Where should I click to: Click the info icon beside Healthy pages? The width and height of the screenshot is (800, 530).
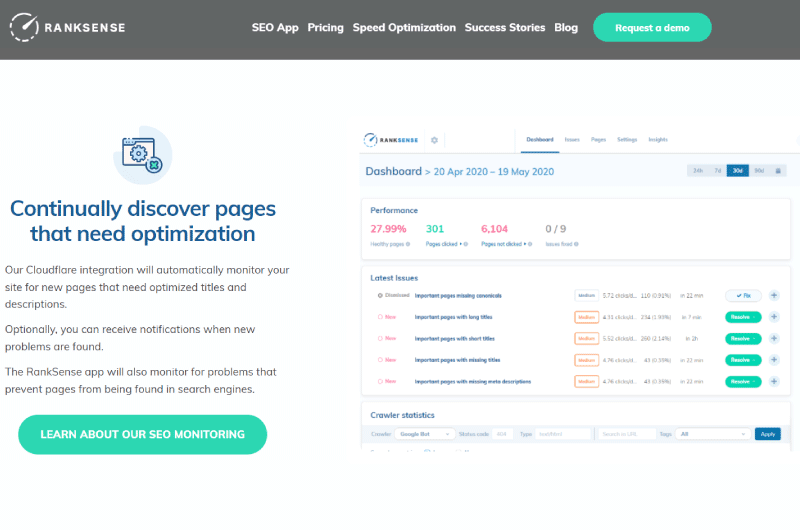click(408, 244)
